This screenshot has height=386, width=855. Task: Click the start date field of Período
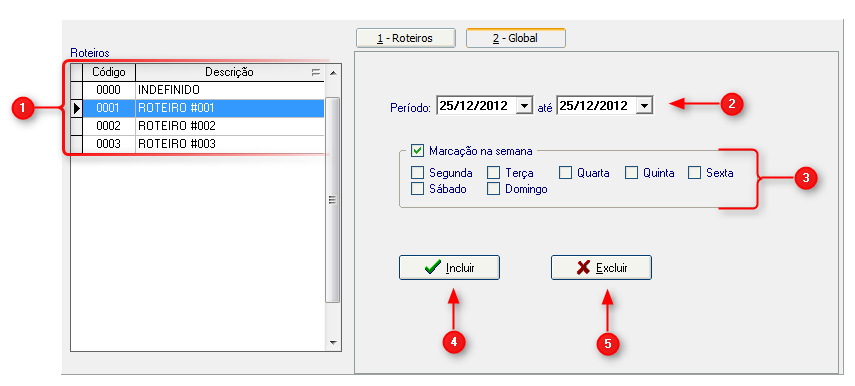(476, 105)
